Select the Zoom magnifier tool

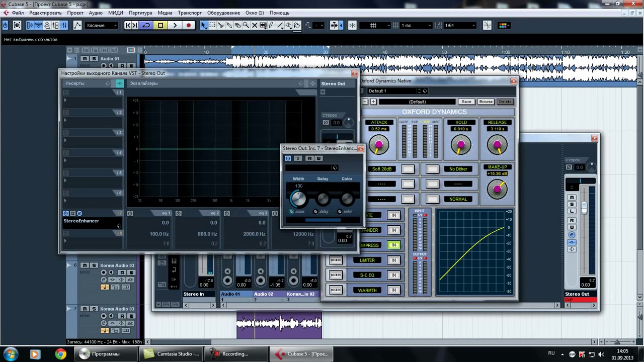coord(246,25)
